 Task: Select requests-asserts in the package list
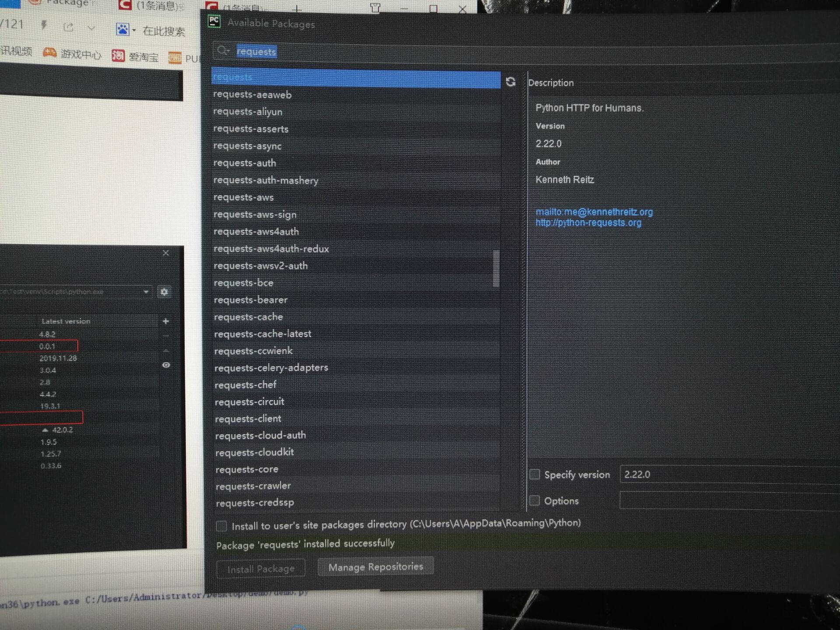click(x=356, y=129)
